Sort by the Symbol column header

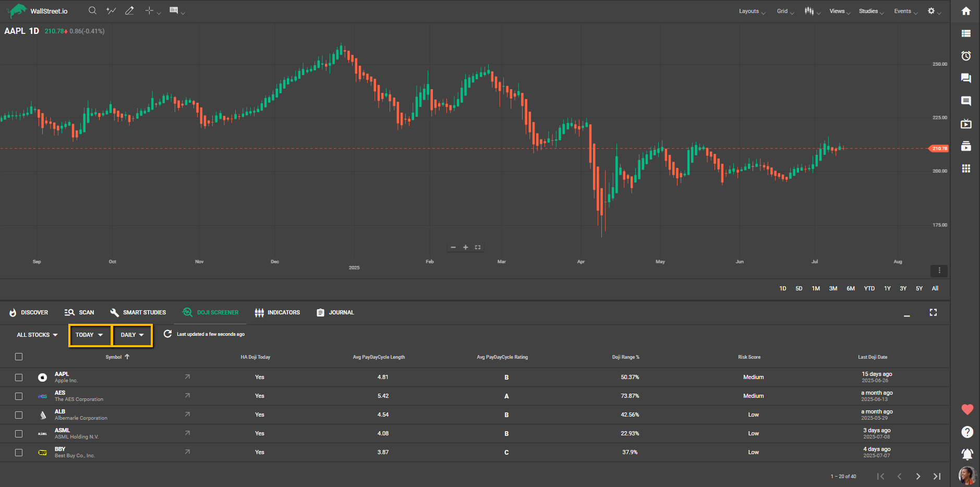point(117,357)
